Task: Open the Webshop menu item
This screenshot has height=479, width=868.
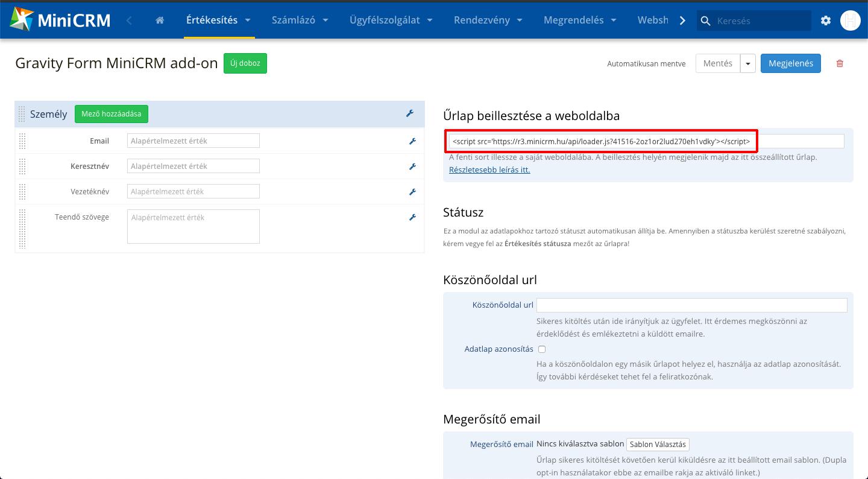Action: (x=653, y=20)
